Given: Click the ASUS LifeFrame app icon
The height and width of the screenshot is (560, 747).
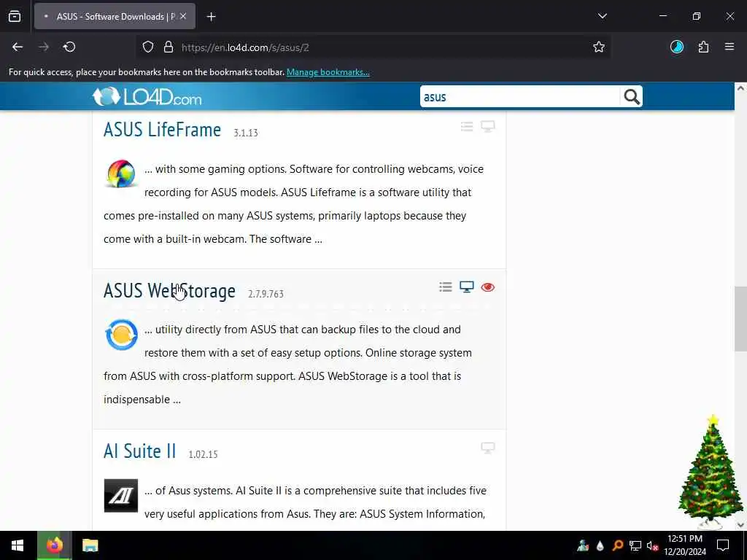Looking at the screenshot, I should pyautogui.click(x=121, y=174).
